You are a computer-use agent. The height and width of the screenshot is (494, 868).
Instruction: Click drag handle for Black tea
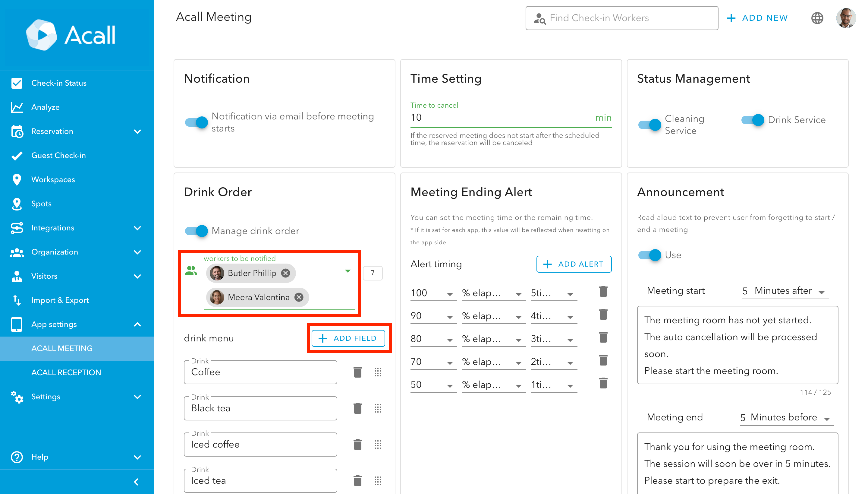[x=378, y=408]
